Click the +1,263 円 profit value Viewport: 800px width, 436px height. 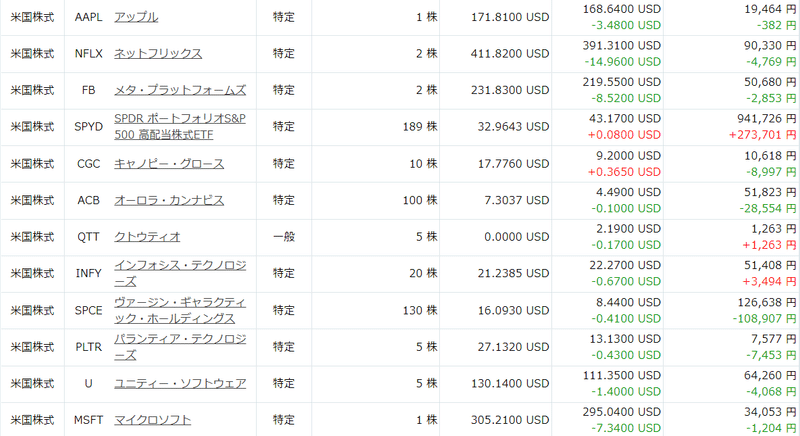click(x=769, y=245)
